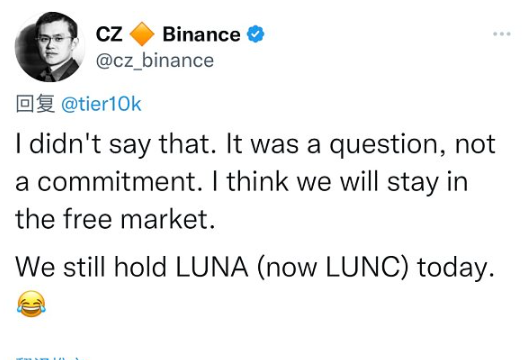The height and width of the screenshot is (360, 528).
Task: Click the word "today." ending the tweet
Action: pos(456,268)
